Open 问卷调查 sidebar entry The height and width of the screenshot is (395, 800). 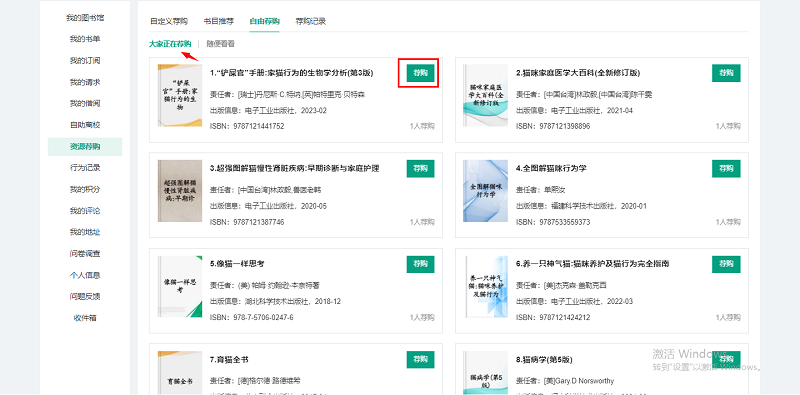click(85, 254)
